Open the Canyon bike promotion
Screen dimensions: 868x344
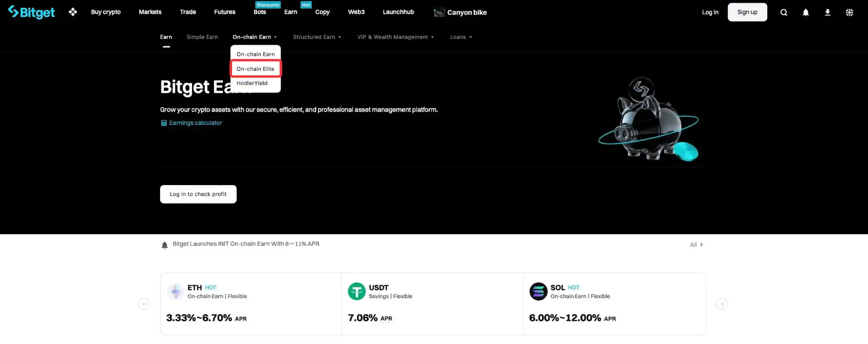pos(460,13)
